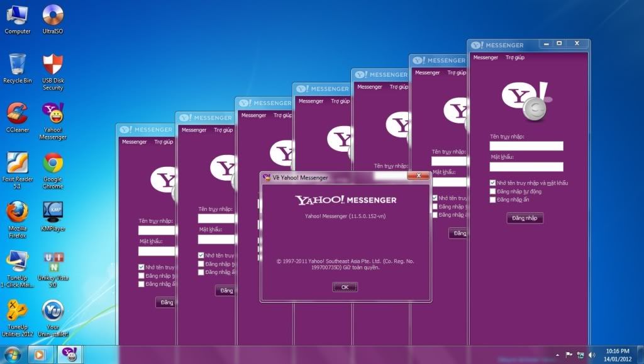Minimize the rightmost Messenger window

(x=547, y=43)
